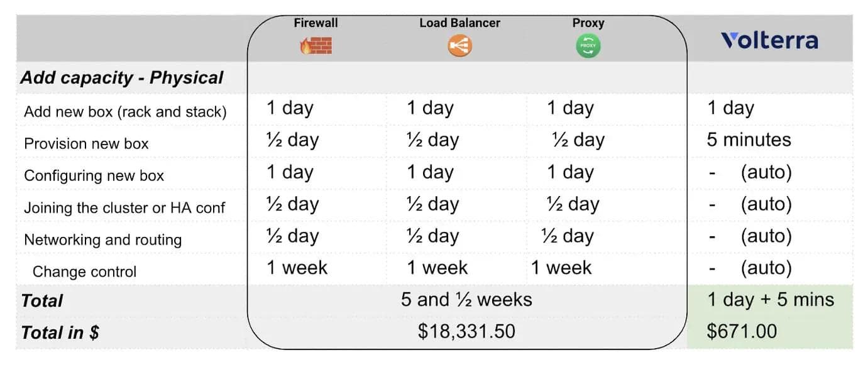This screenshot has height=367, width=868.
Task: Select the Networking and routing row label
Action: pos(102,239)
